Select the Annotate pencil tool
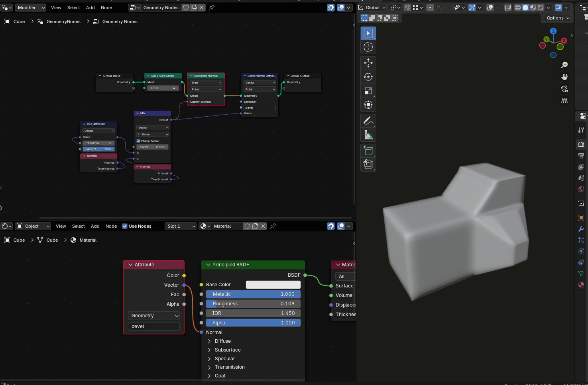Screen dimensions: 588x385 click(368, 121)
